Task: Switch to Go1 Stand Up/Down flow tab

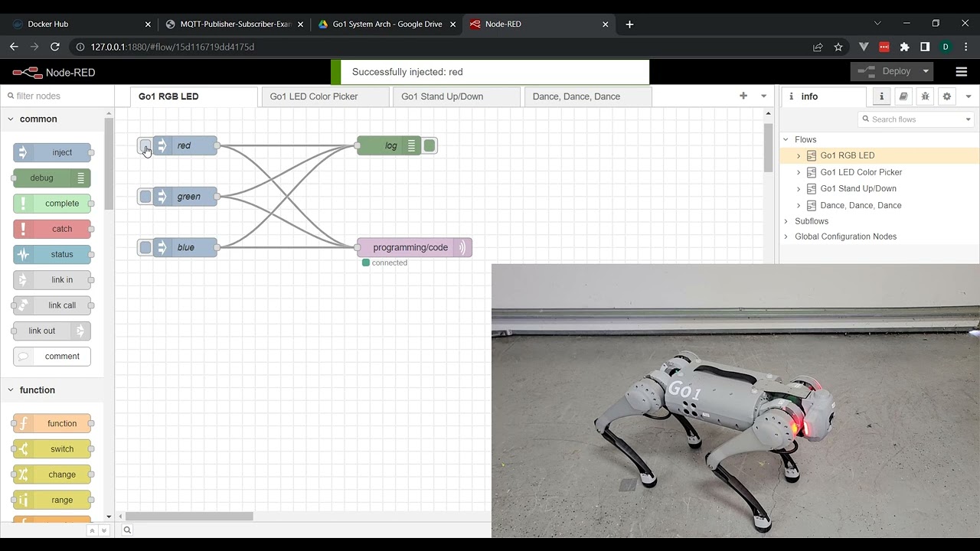Action: click(x=456, y=96)
